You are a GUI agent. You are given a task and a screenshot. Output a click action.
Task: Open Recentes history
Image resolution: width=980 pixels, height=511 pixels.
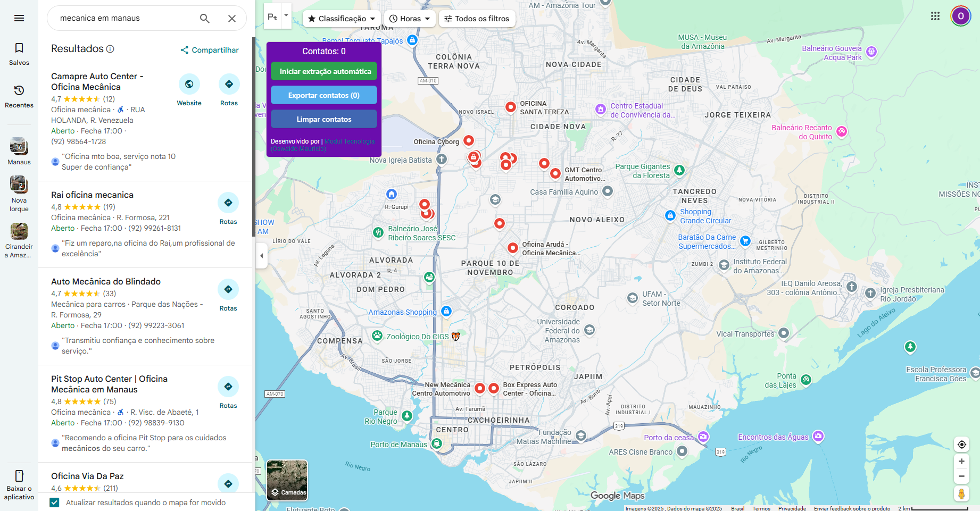(19, 97)
